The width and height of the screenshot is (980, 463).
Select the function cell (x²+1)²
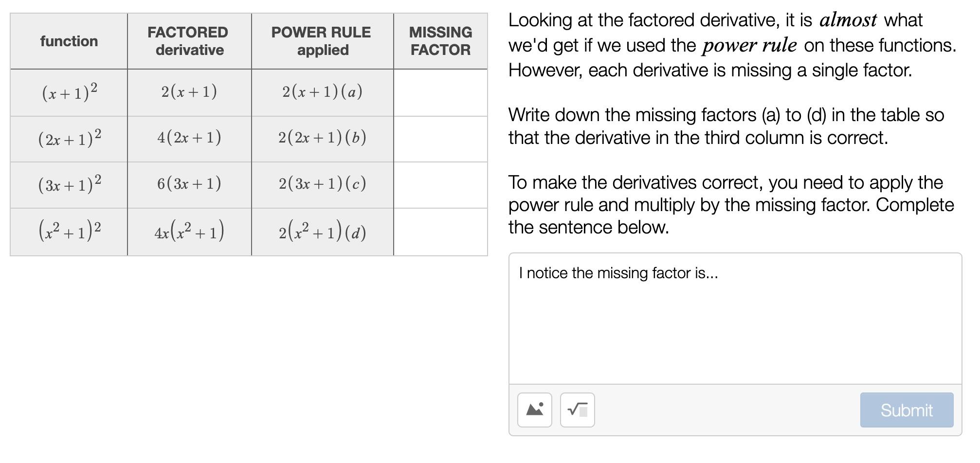click(x=69, y=231)
